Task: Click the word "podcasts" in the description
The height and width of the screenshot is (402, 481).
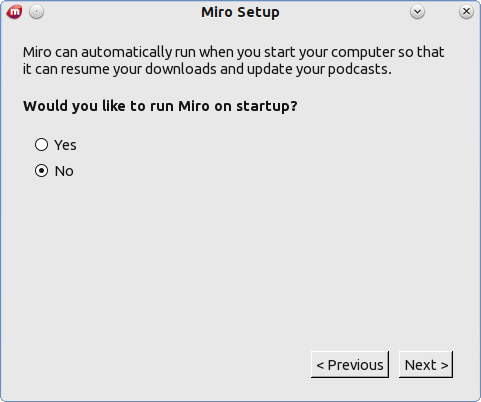Action: 357,69
